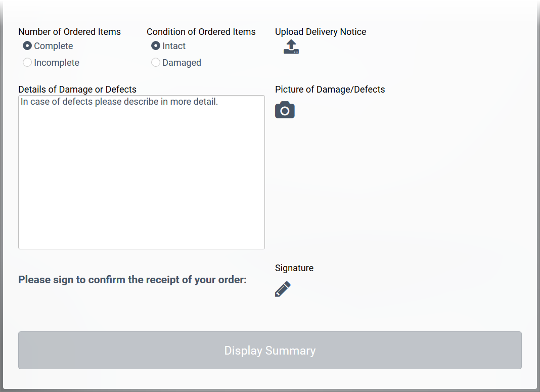Choose Incomplete for number of ordered items

point(27,62)
